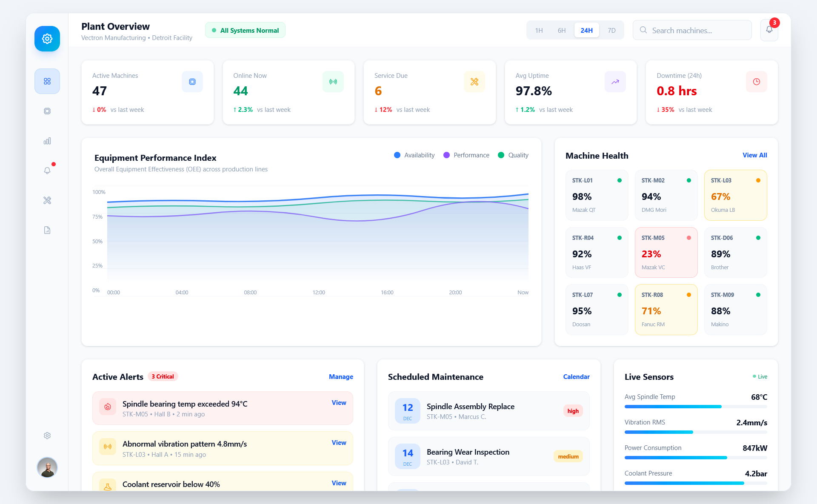Click the wrench icon on the Service Due card
Viewport: 817px width, 504px height.
coord(474,82)
